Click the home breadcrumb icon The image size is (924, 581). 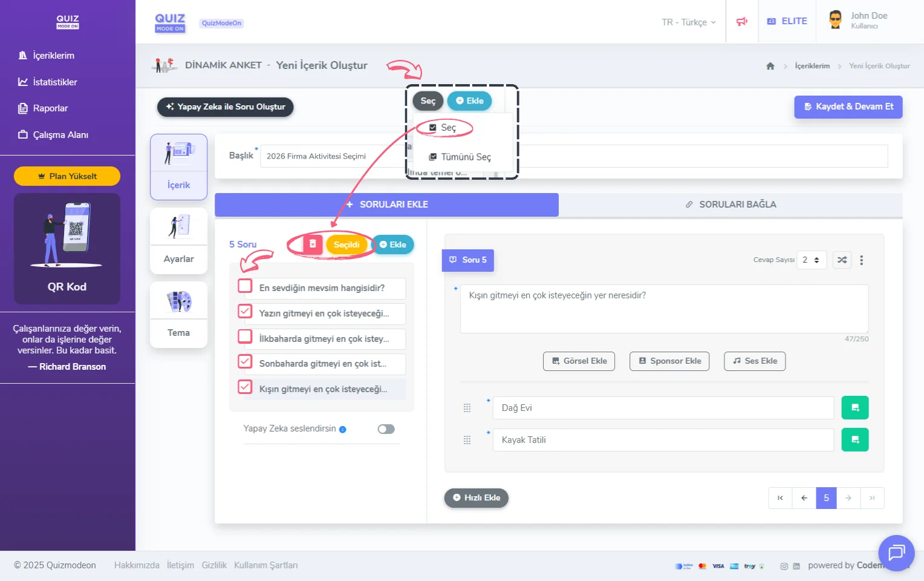pos(770,66)
